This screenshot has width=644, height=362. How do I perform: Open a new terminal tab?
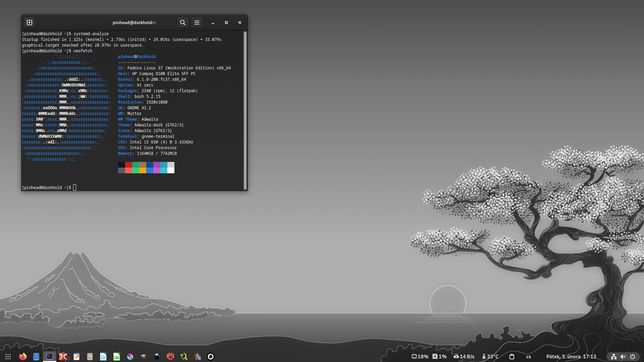coord(30,22)
